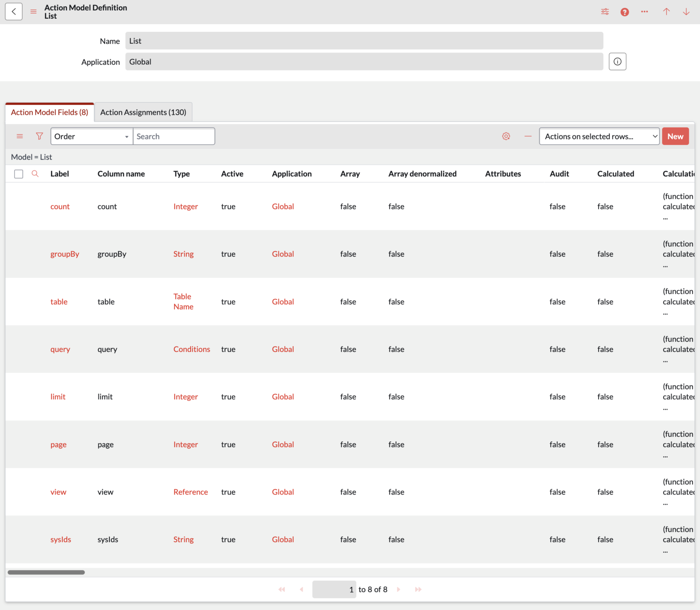The height and width of the screenshot is (610, 700).
Task: Click inside the Search input box
Action: pyautogui.click(x=174, y=136)
